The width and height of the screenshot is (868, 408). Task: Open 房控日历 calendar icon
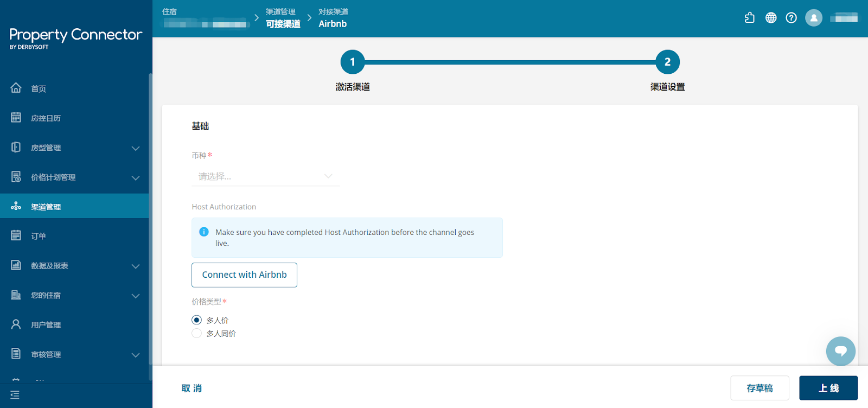point(16,117)
